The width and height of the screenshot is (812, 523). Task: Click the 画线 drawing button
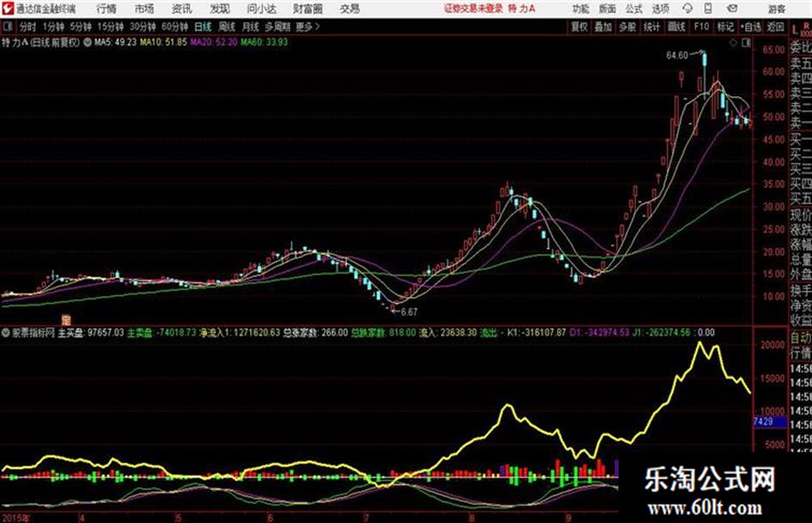(676, 27)
